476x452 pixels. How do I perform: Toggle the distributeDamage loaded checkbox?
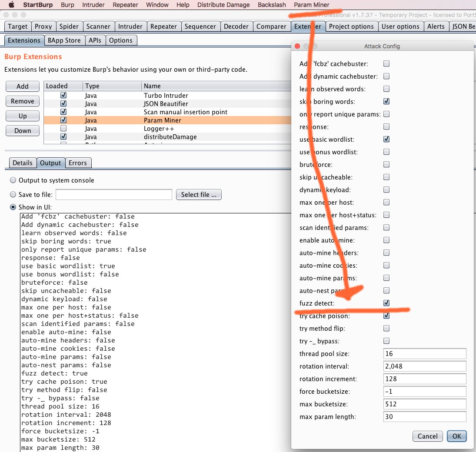point(63,136)
